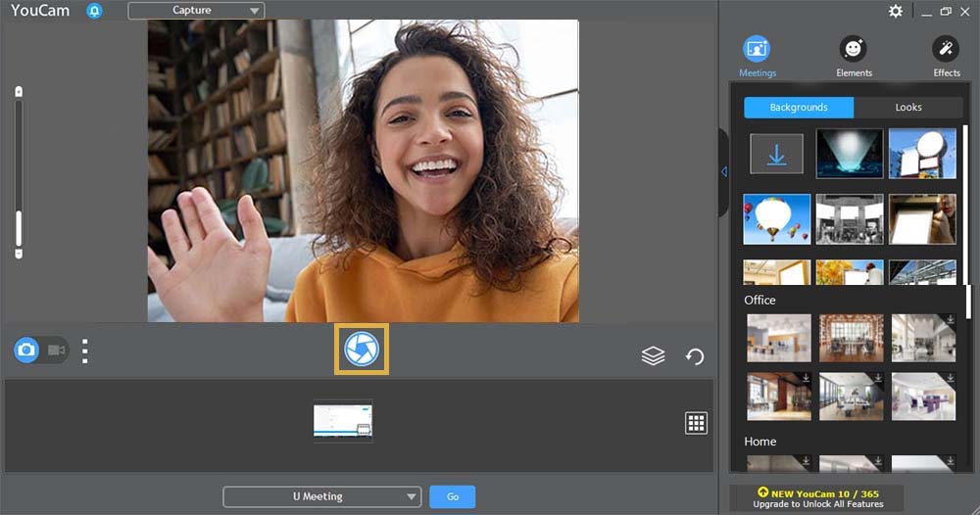This screenshot has height=515, width=980.
Task: Open the Capture mode dropdown
Action: [196, 11]
